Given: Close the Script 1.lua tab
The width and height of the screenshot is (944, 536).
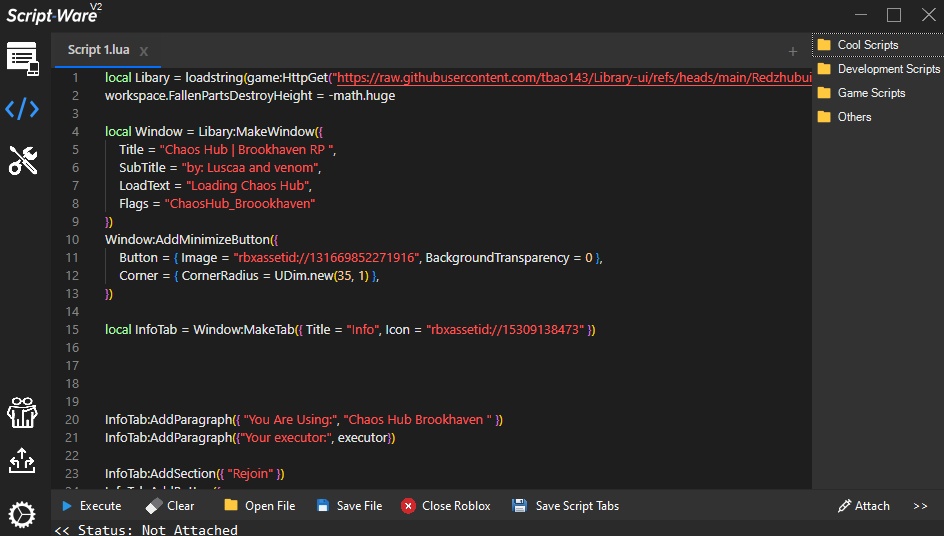Looking at the screenshot, I should (x=144, y=51).
